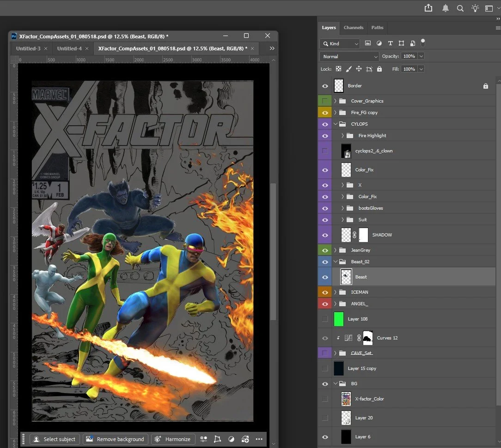
Task: Expand the Cover_Graphics group
Action: pos(335,101)
